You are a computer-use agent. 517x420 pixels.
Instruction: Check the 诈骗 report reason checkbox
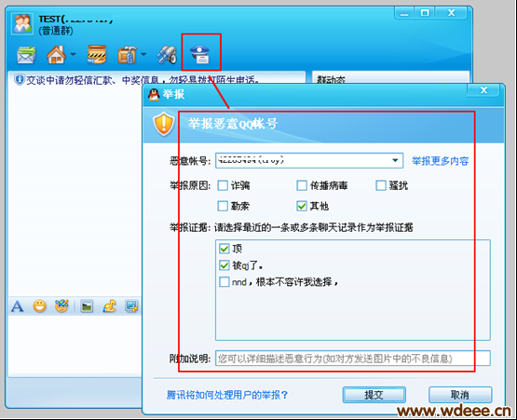223,185
